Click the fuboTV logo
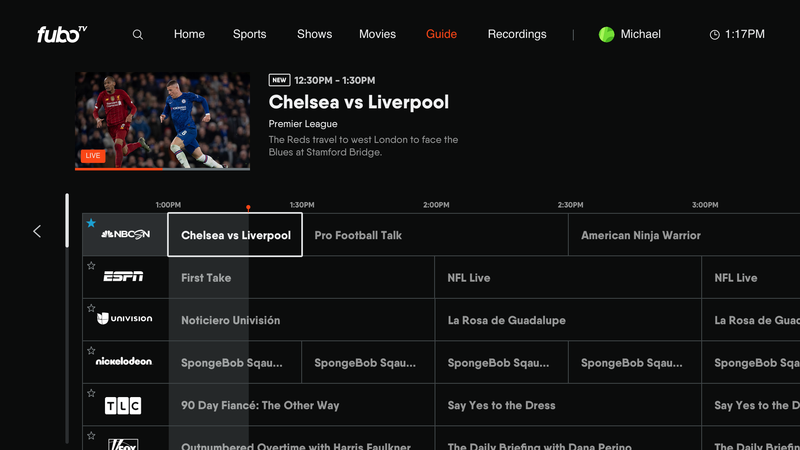The image size is (800, 450). point(62,34)
